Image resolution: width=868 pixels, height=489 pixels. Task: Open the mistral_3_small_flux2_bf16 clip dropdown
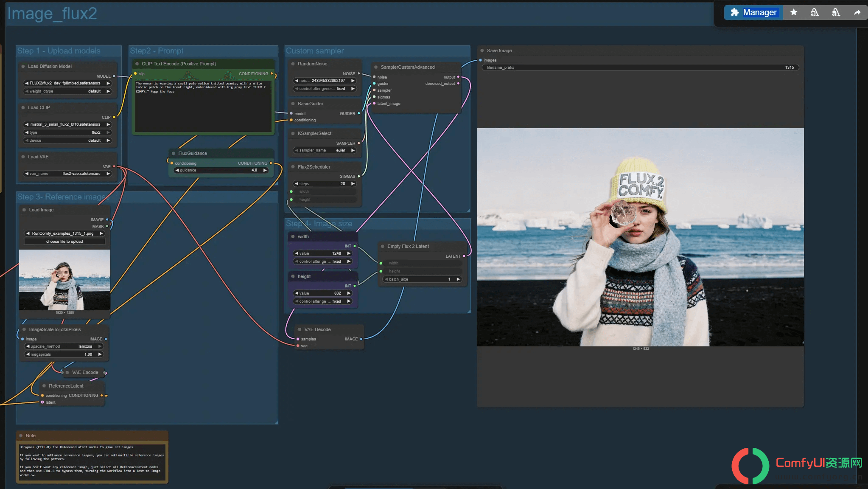[67, 124]
